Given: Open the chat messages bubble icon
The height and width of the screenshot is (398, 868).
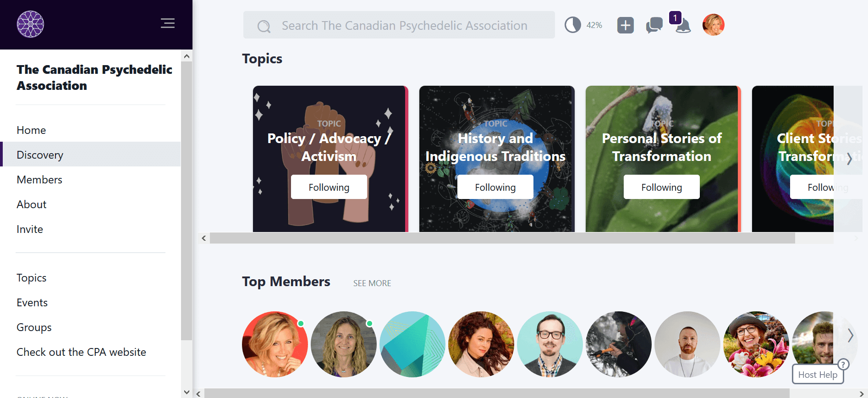Looking at the screenshot, I should click(654, 25).
